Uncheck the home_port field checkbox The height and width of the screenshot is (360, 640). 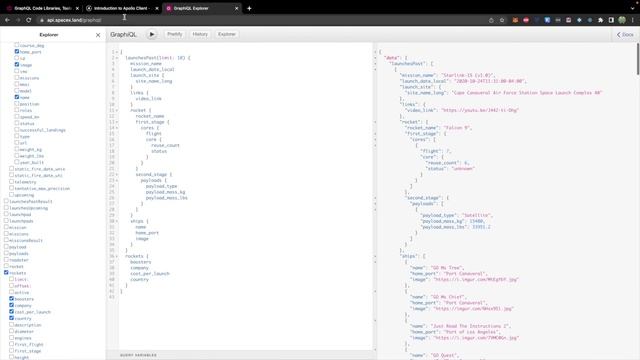click(17, 51)
